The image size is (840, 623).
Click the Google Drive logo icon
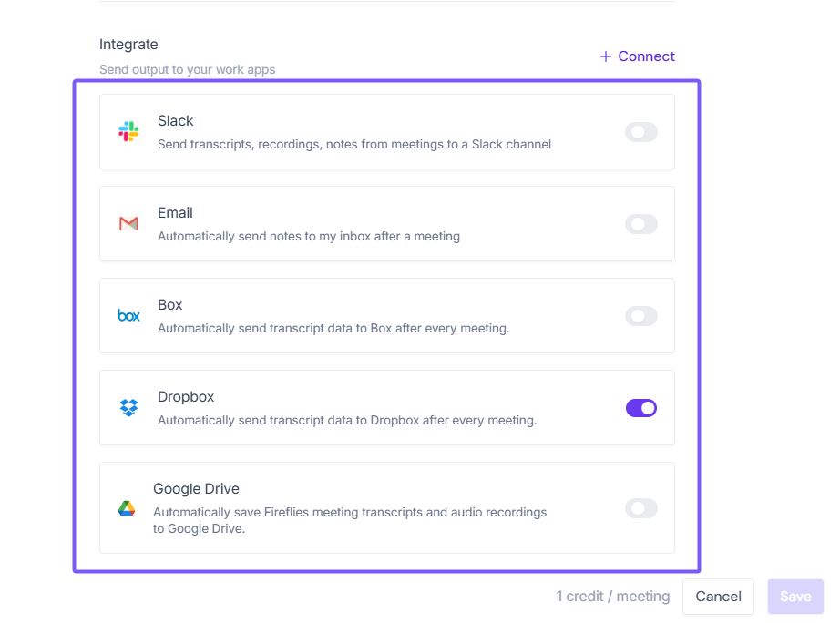tap(127, 508)
